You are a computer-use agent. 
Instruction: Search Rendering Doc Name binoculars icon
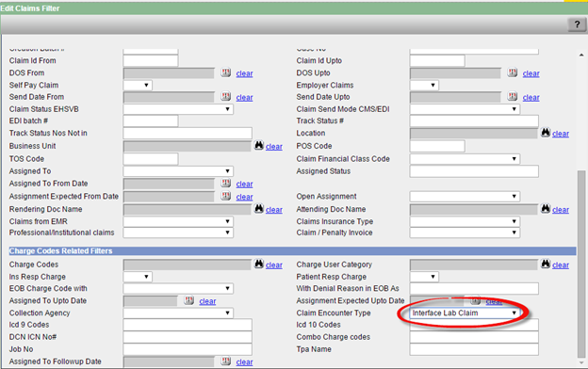pos(259,209)
